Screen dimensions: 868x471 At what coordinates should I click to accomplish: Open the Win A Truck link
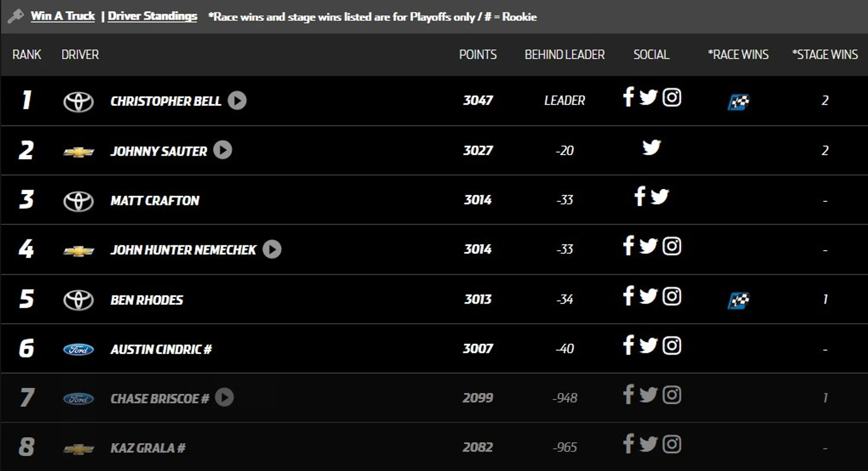(62, 16)
